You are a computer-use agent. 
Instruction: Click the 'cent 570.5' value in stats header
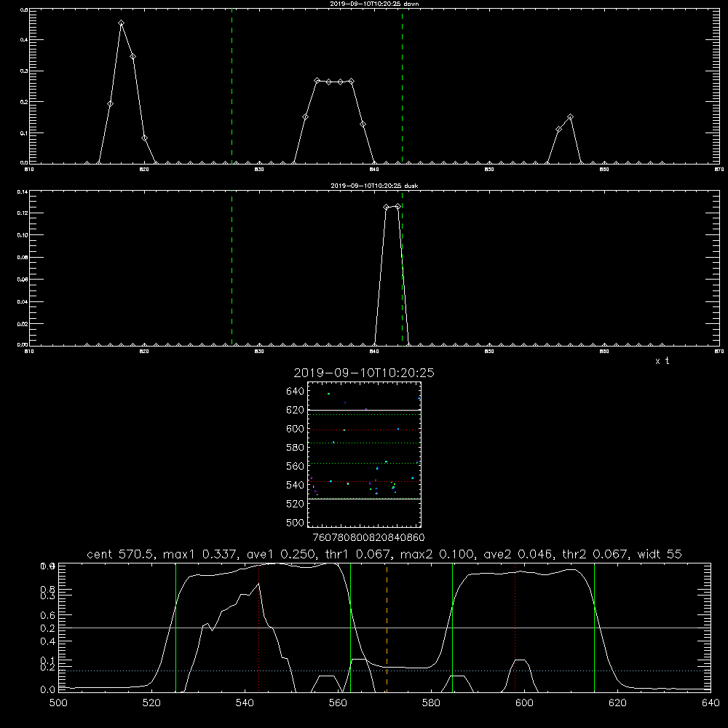tap(119, 554)
